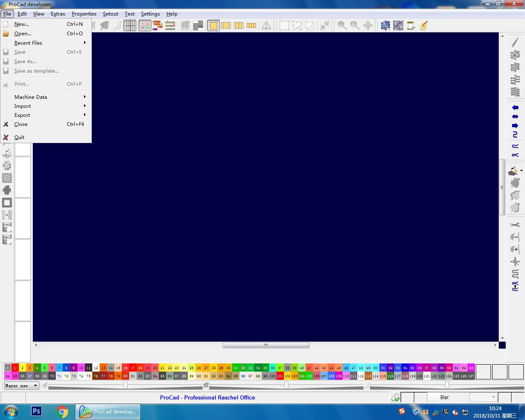Click the muted volume tray icon
The width and height of the screenshot is (525, 420).
455,412
